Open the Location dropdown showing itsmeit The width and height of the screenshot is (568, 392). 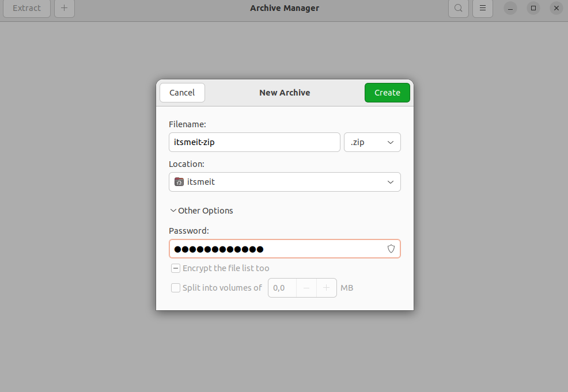click(285, 182)
